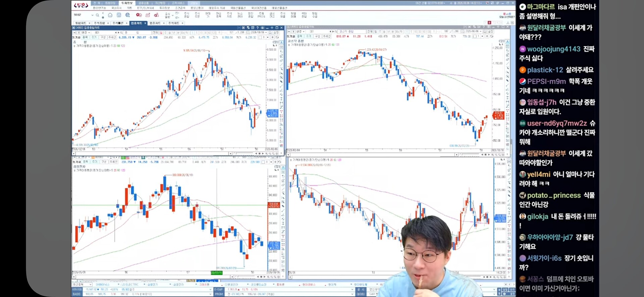The width and height of the screenshot is (644, 297).
Task: Click the red page '2' button below the banner
Action: point(490,22)
